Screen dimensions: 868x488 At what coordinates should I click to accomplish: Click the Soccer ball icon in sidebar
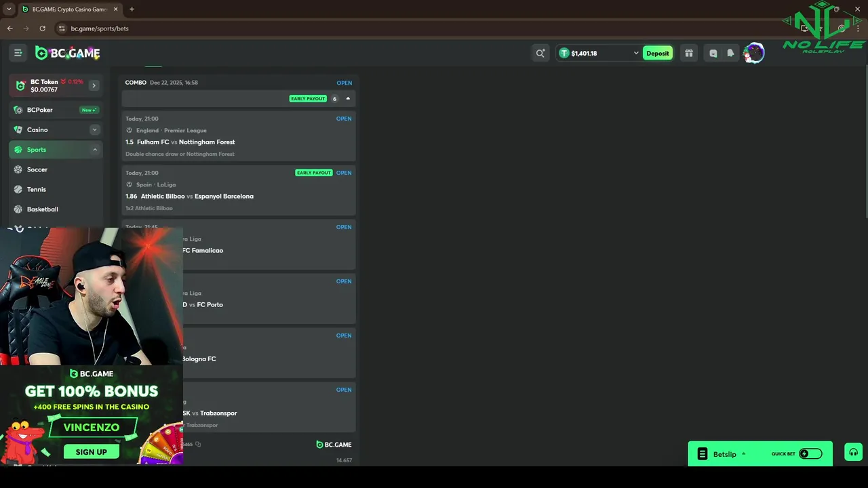coord(18,169)
